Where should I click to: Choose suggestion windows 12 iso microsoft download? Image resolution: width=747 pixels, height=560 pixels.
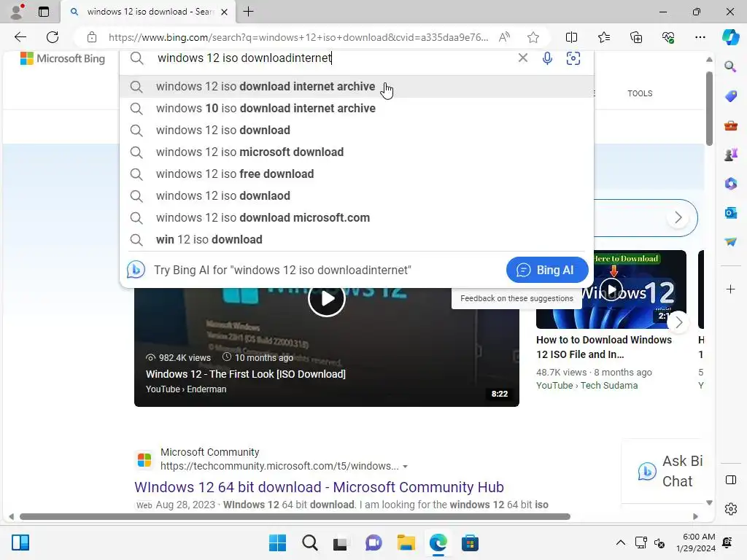click(x=356, y=152)
